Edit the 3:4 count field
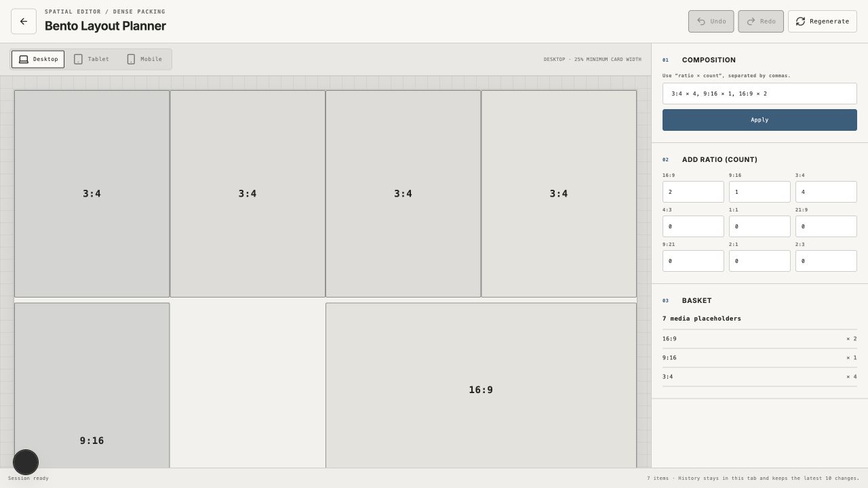The height and width of the screenshot is (488, 868). pyautogui.click(x=826, y=192)
